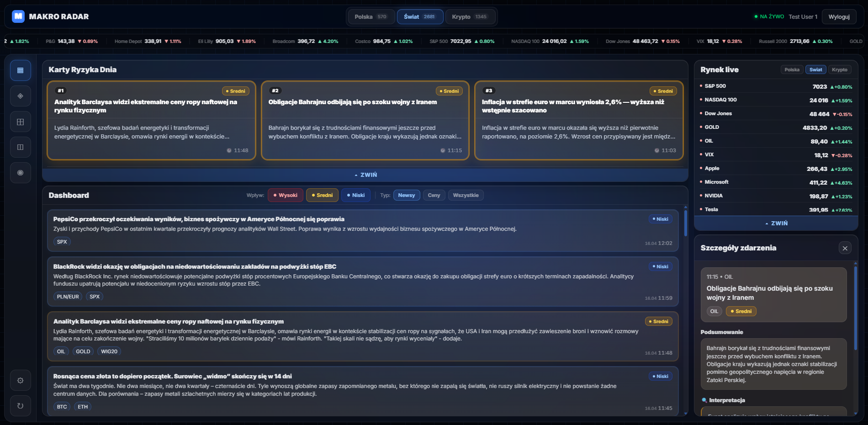Click the circular record icon in sidebar
Image resolution: width=868 pixels, height=425 pixels.
[21, 173]
